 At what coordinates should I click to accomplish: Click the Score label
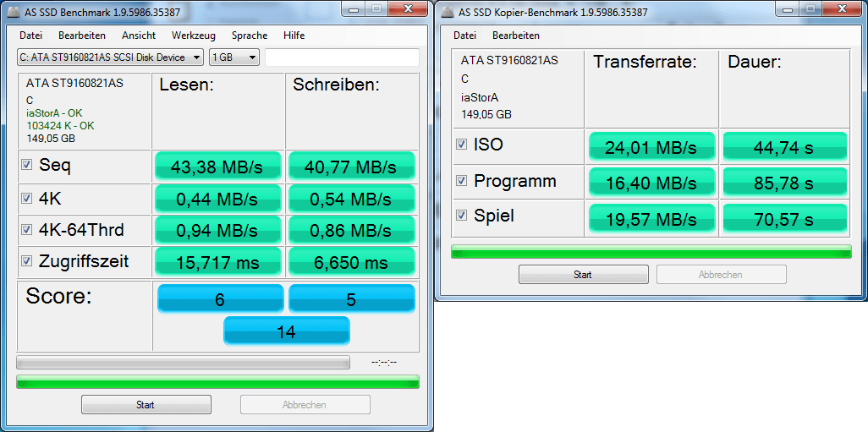58,296
